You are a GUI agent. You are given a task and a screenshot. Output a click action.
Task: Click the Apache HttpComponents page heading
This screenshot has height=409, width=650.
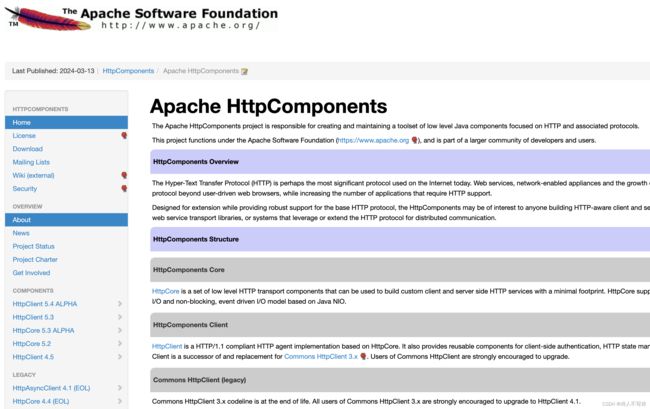coord(269,106)
